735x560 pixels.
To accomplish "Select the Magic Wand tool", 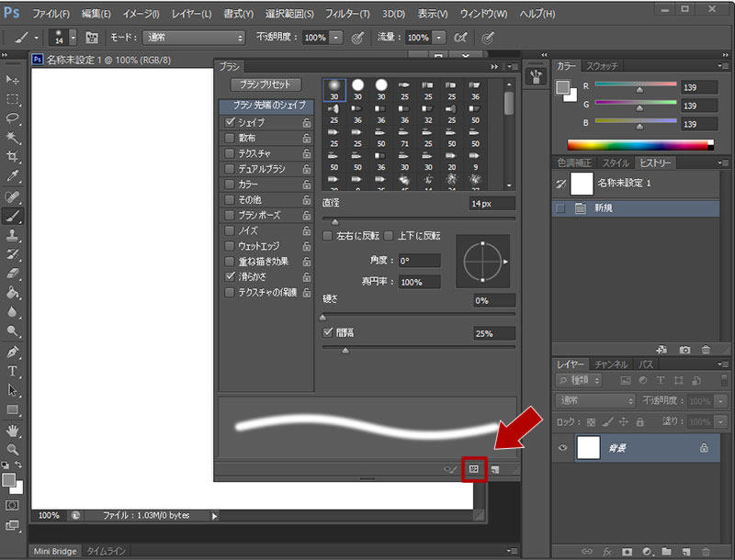I will pos(13,137).
